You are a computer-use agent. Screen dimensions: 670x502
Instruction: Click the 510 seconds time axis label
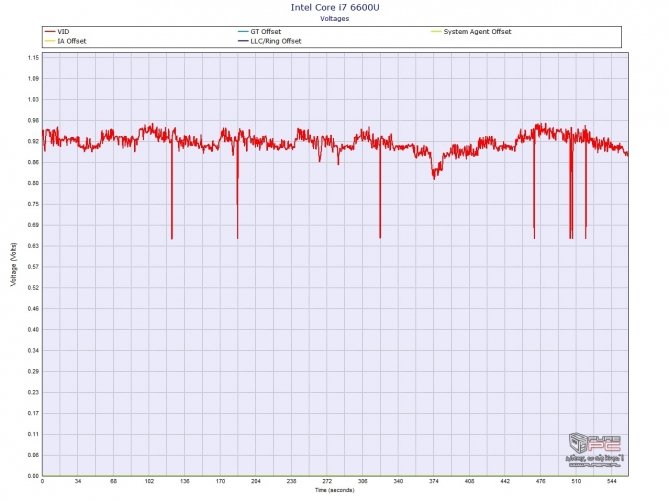pyautogui.click(x=576, y=481)
